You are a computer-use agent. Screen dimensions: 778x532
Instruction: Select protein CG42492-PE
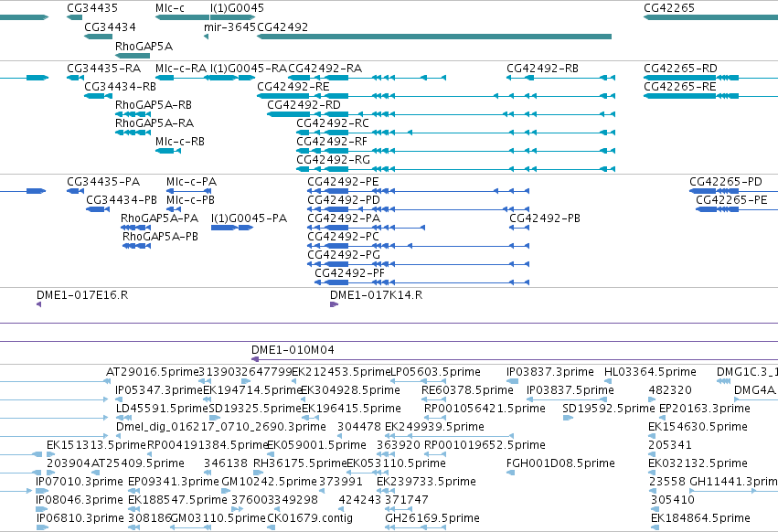419,191
